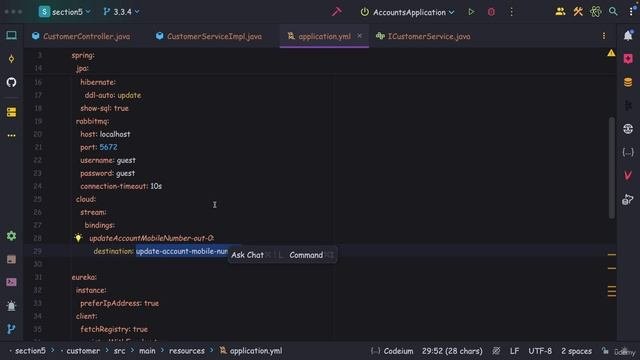The image size is (640, 360).
Task: Run AccountsApplication with the play button
Action: click(471, 12)
